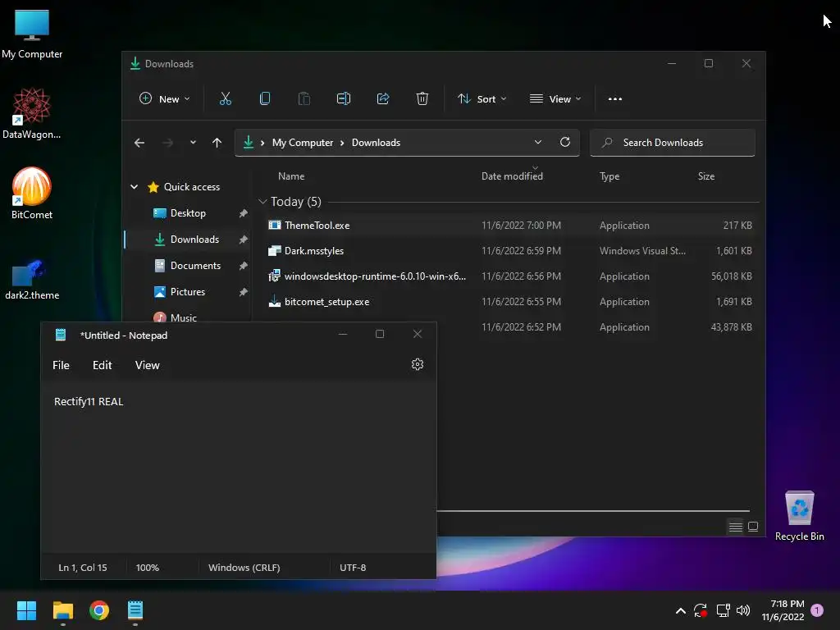Select the dark2.theme desktop file
Screen dimensions: 840x630
(32, 280)
